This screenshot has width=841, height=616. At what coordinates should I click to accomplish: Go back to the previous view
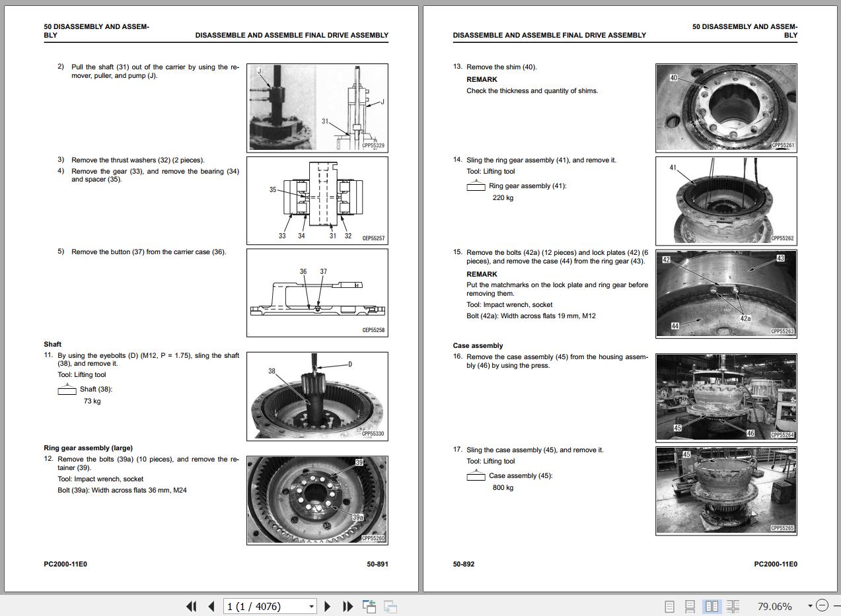pyautogui.click(x=369, y=606)
